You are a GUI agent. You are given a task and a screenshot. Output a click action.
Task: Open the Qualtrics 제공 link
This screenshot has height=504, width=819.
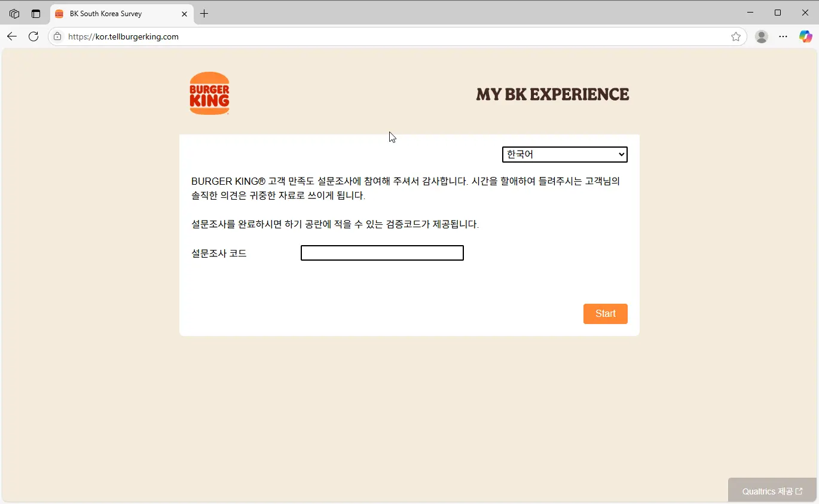[772, 491]
